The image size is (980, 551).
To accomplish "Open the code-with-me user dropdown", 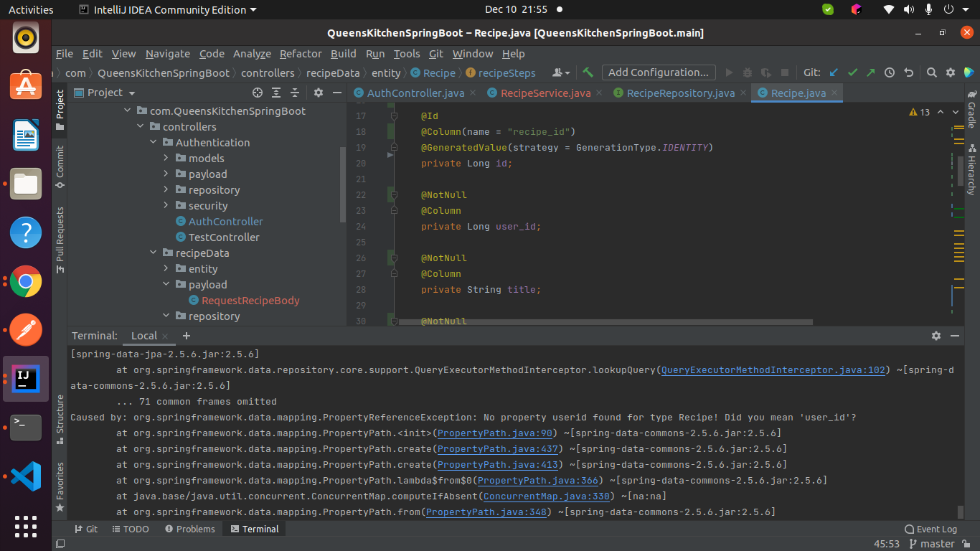I will click(561, 72).
